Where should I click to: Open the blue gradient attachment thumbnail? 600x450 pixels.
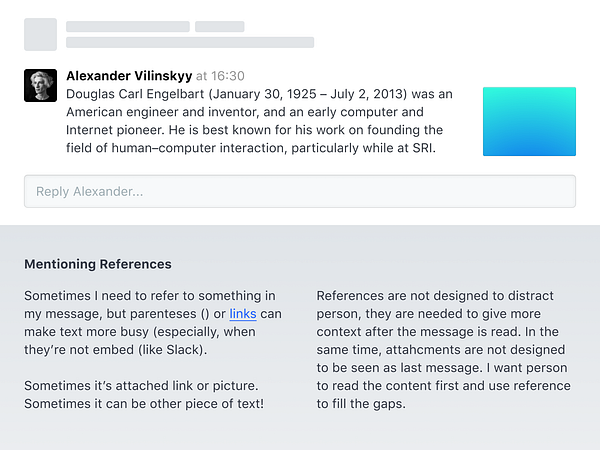(x=529, y=121)
